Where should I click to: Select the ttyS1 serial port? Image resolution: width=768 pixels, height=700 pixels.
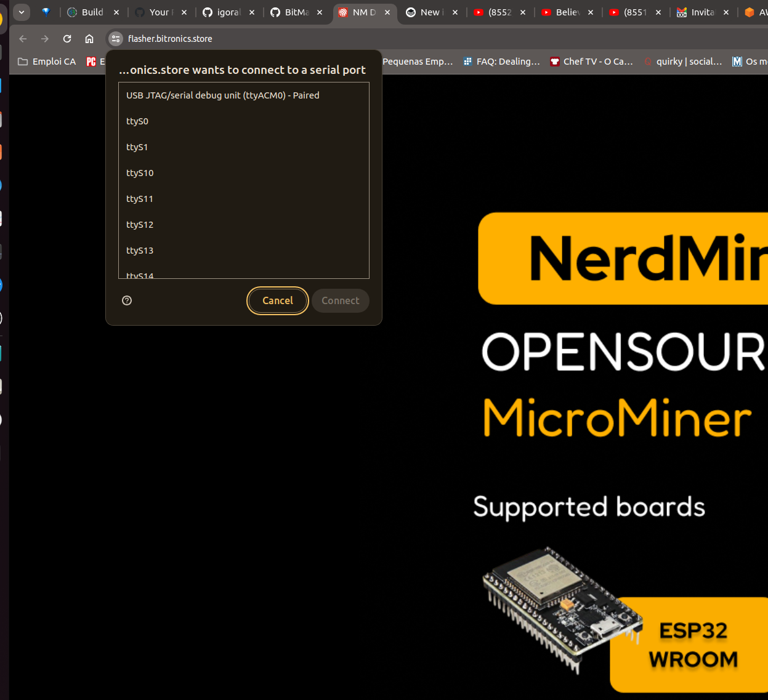pyautogui.click(x=244, y=147)
